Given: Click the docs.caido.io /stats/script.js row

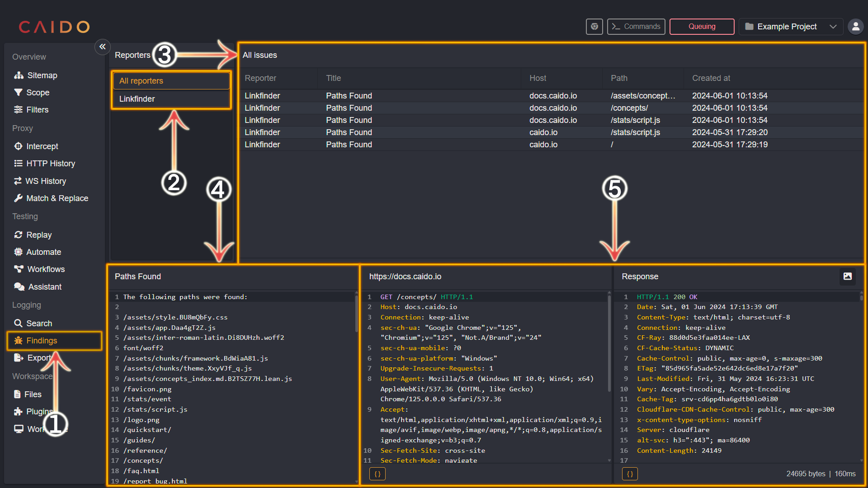Looking at the screenshot, I should [552, 120].
